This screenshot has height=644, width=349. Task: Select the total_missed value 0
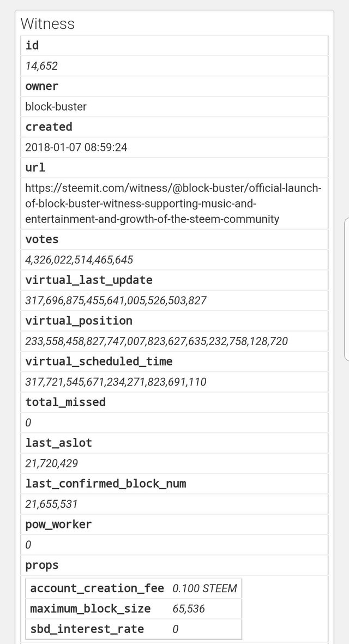(x=28, y=423)
